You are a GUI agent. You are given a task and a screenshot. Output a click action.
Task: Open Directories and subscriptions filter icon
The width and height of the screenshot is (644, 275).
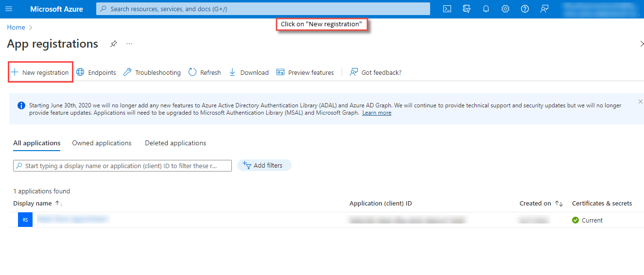(467, 9)
